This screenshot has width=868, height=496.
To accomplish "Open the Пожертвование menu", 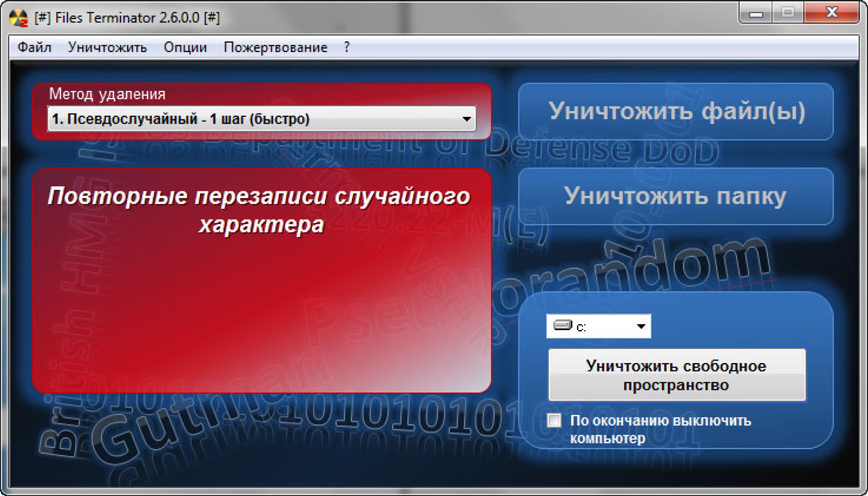I will pyautogui.click(x=276, y=47).
